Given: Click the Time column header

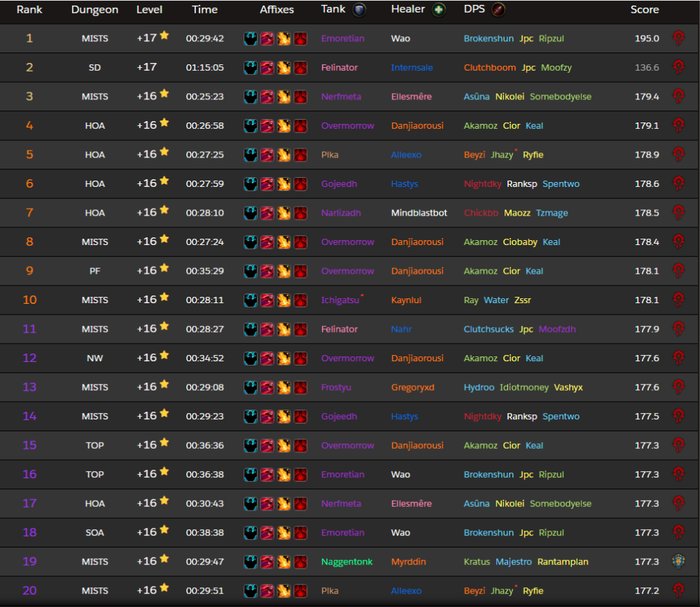Looking at the screenshot, I should (205, 9).
